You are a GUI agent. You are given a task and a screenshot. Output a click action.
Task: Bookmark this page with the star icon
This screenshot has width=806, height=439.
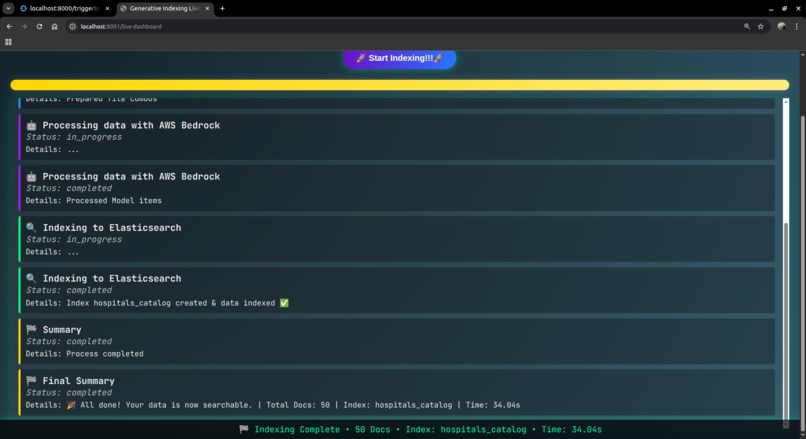(x=761, y=26)
